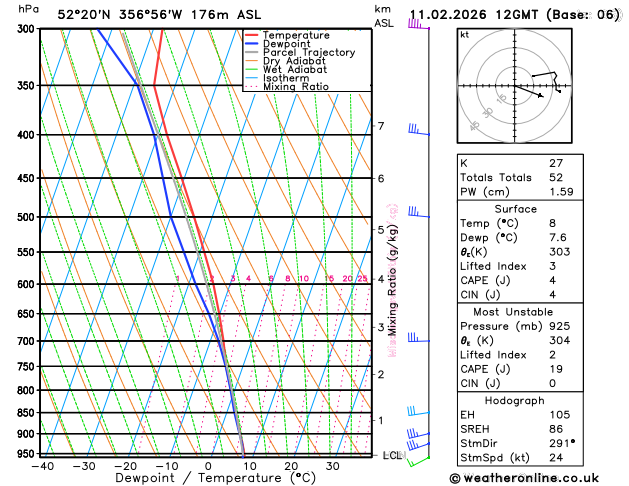Viewport: 629px width, 486px height.
Task: Click the LCL label on the height axis
Action: click(393, 455)
